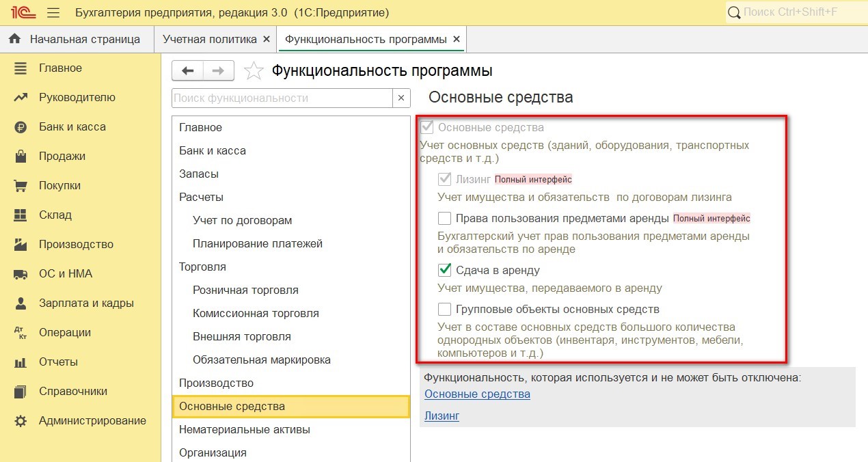Toggle the Лизинг checkbox
Image resolution: width=868 pixels, height=462 pixels.
(x=445, y=180)
